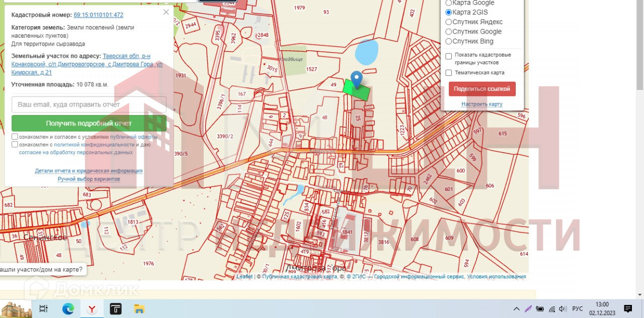This screenshot has height=318, width=644.
Task: Focus the email input field
Action: pyautogui.click(x=89, y=104)
